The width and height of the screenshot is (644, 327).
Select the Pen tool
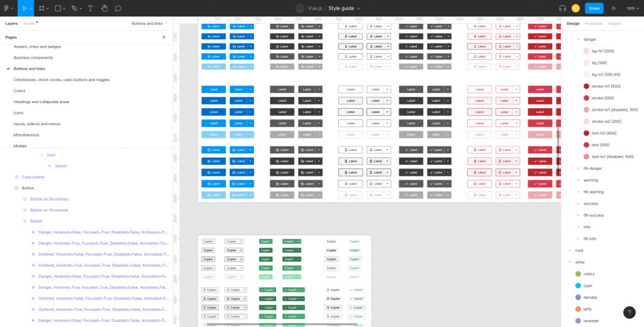74,8
